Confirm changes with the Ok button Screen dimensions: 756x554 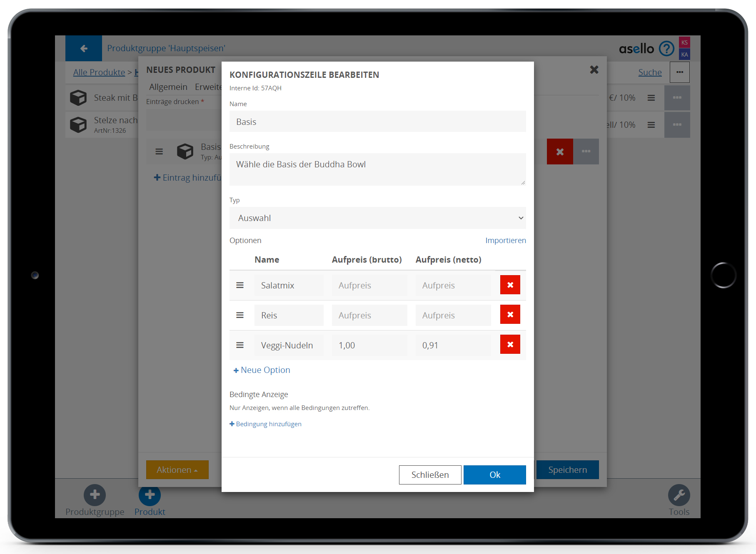coord(494,475)
